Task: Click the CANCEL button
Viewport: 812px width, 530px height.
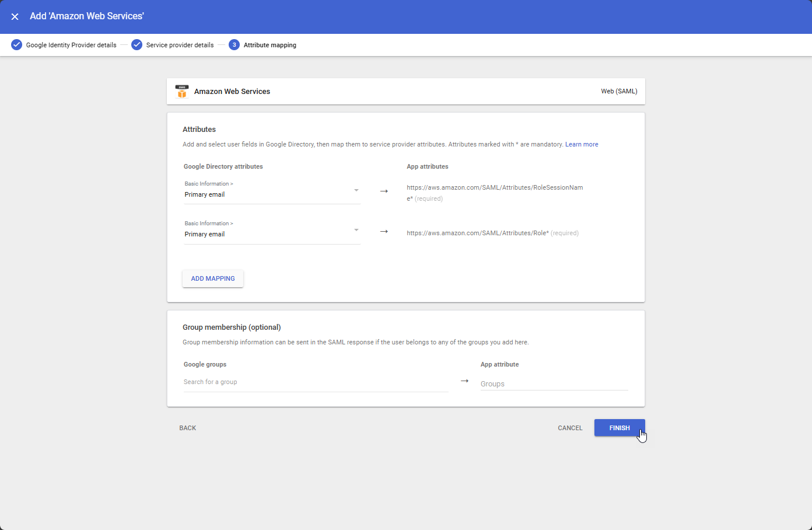Action: [570, 428]
